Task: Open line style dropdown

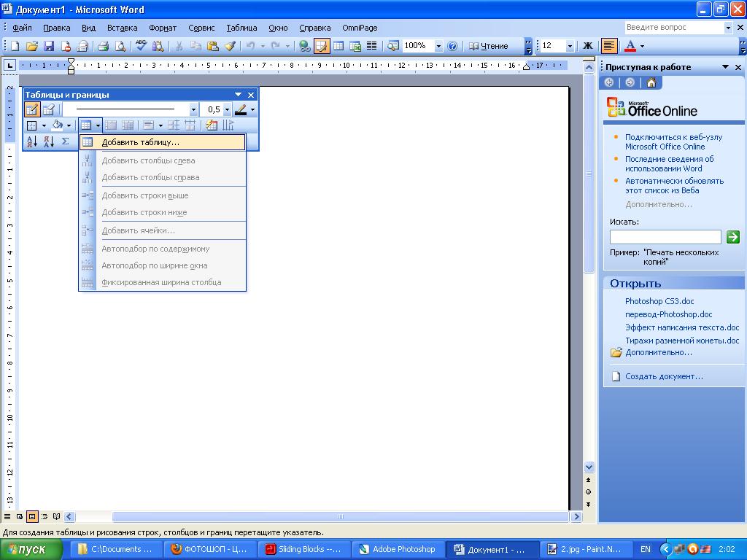Action: click(x=193, y=109)
